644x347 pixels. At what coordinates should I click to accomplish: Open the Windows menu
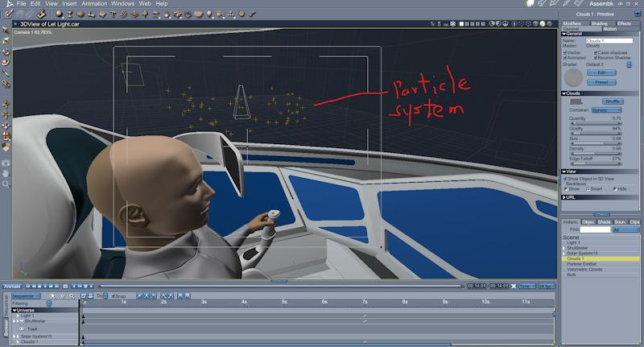click(x=123, y=3)
